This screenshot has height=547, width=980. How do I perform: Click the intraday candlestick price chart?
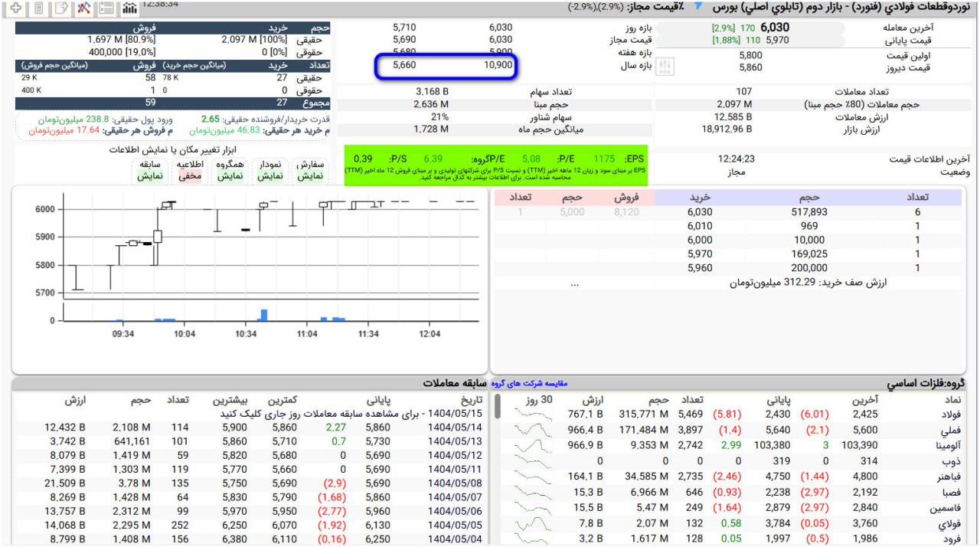pos(271,246)
